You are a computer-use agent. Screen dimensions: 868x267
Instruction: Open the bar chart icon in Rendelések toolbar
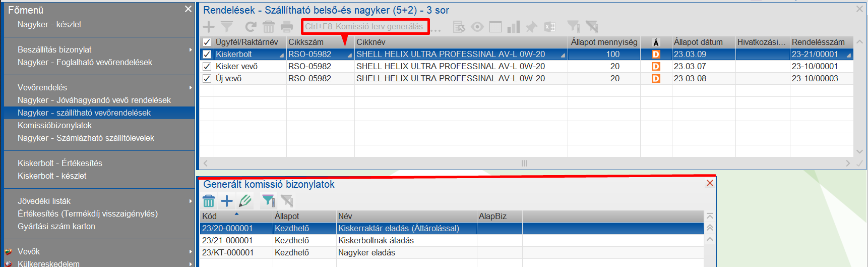(x=514, y=27)
